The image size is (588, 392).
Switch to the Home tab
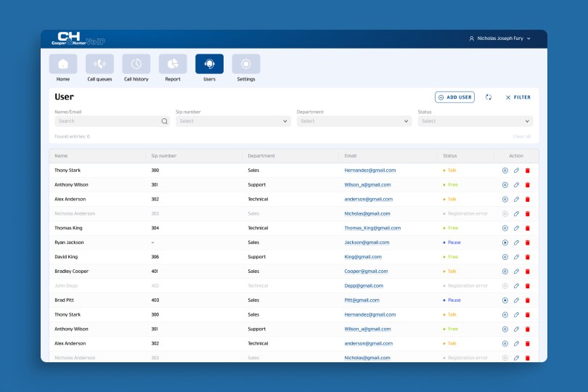[63, 65]
